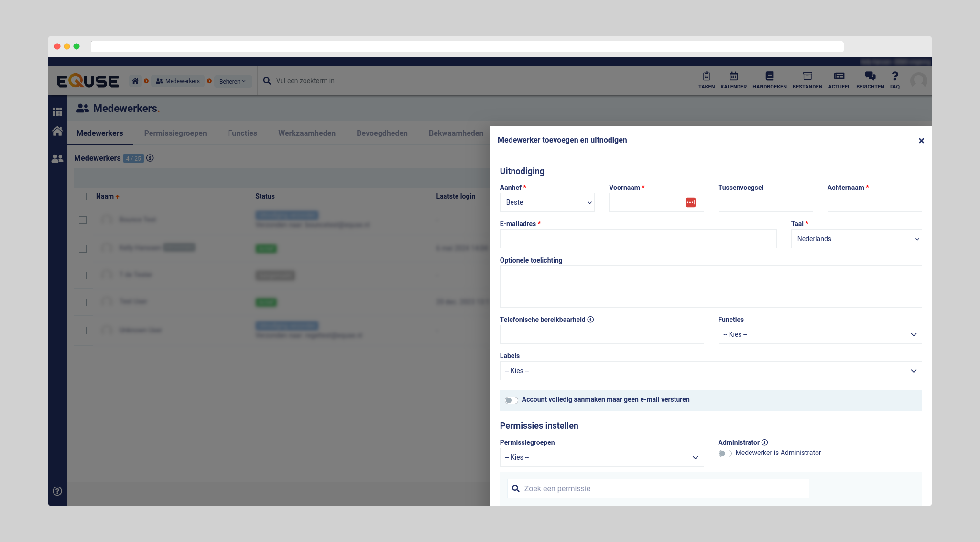Check the select-all checkbox beside Naam

[83, 197]
